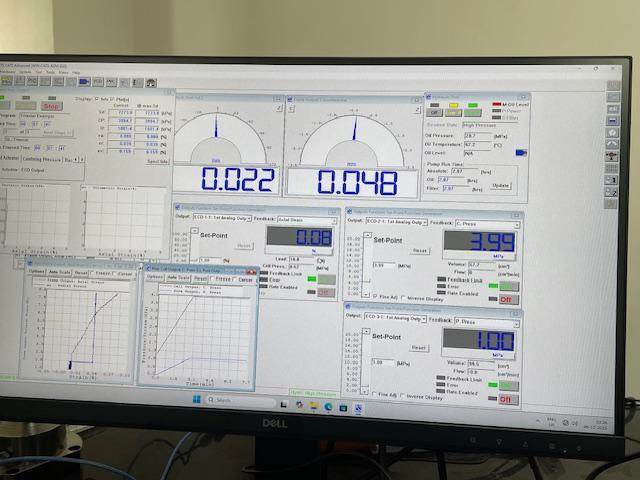The width and height of the screenshot is (640, 480).
Task: Click the down arrow on P. Press set-point slider
Action: (x=364, y=391)
